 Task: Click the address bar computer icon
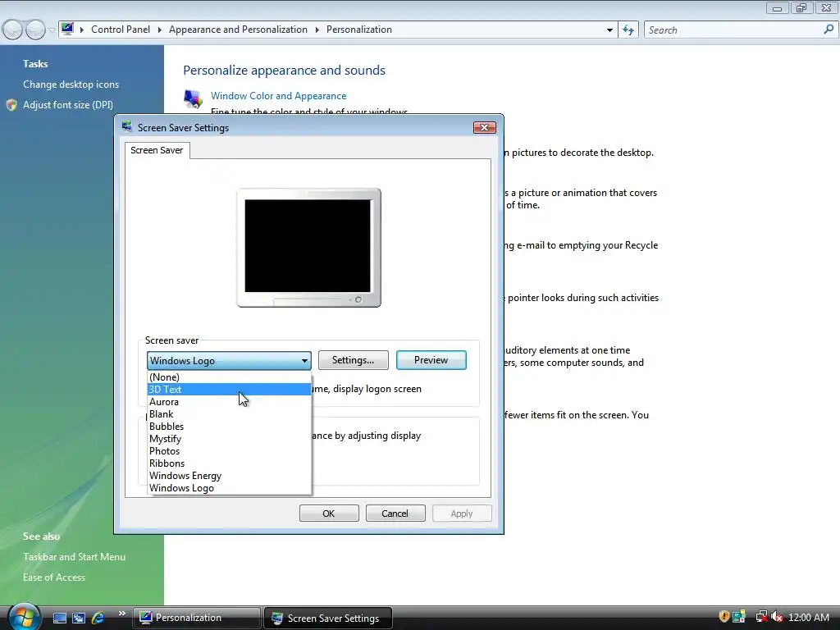click(x=67, y=29)
